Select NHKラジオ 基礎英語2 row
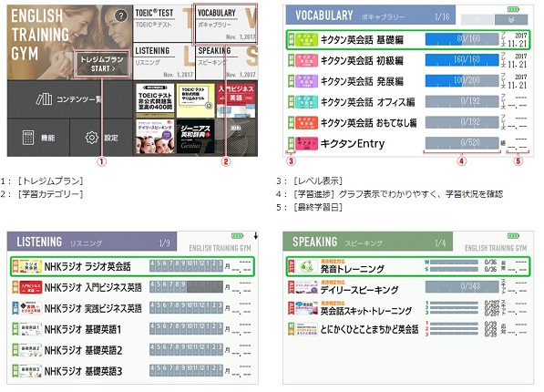The height and width of the screenshot is (392, 544). pos(132,350)
